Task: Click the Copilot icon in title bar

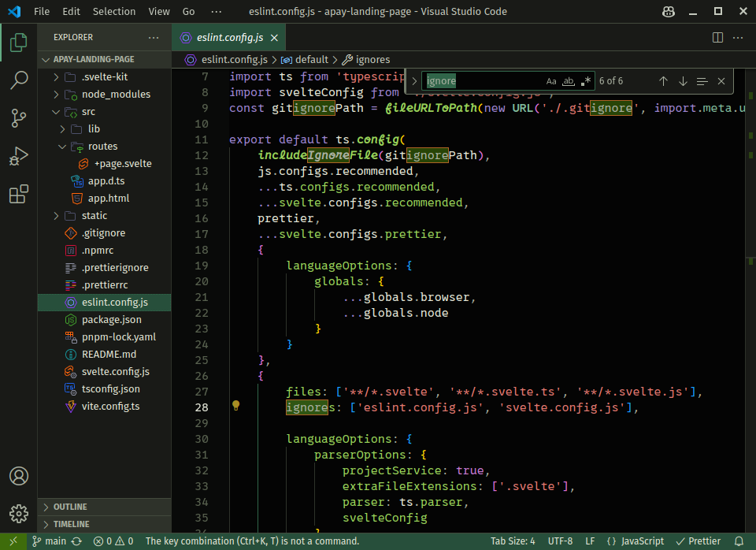Action: tap(669, 12)
